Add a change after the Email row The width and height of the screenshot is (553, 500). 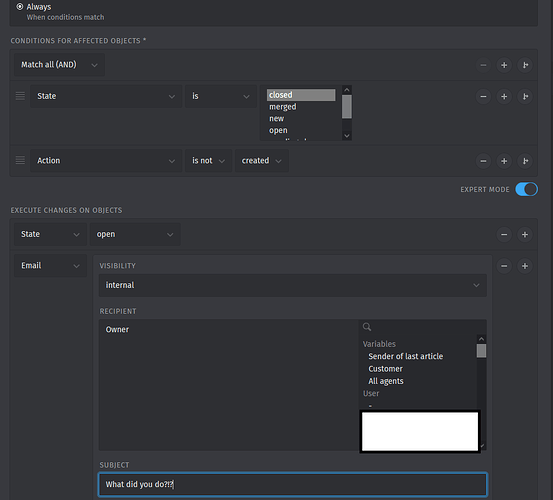(525, 266)
